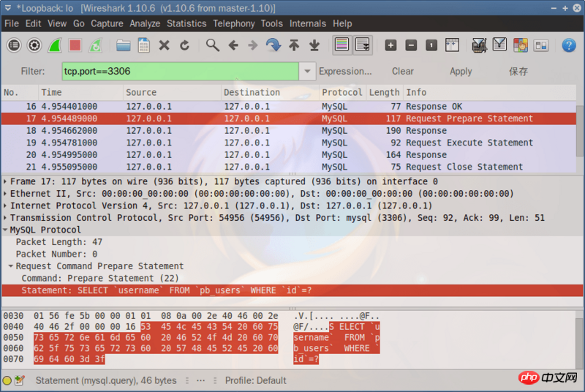Expand the Frame 17 tree node
The width and height of the screenshot is (585, 392).
5,181
